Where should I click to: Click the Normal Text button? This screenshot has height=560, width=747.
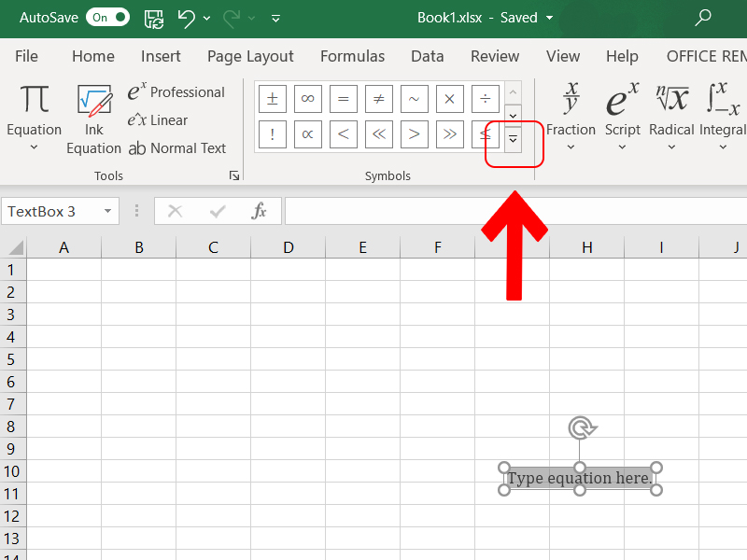click(177, 148)
